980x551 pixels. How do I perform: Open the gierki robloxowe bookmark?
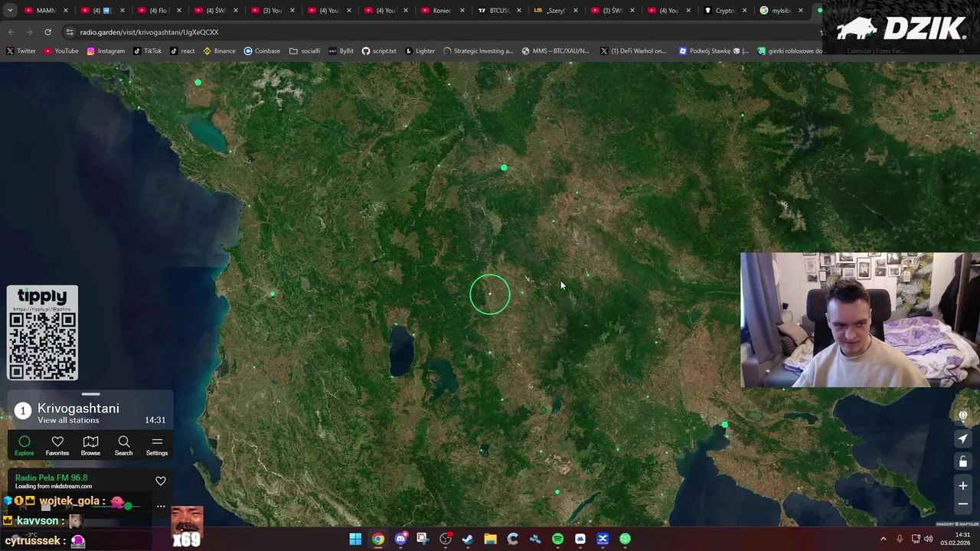790,51
